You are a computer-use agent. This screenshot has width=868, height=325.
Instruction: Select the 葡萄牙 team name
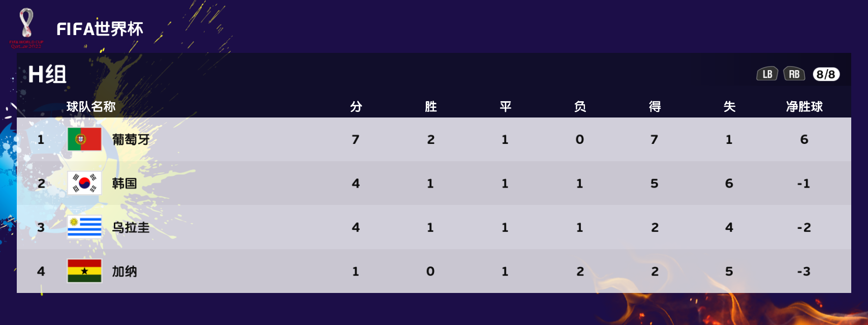[131, 139]
